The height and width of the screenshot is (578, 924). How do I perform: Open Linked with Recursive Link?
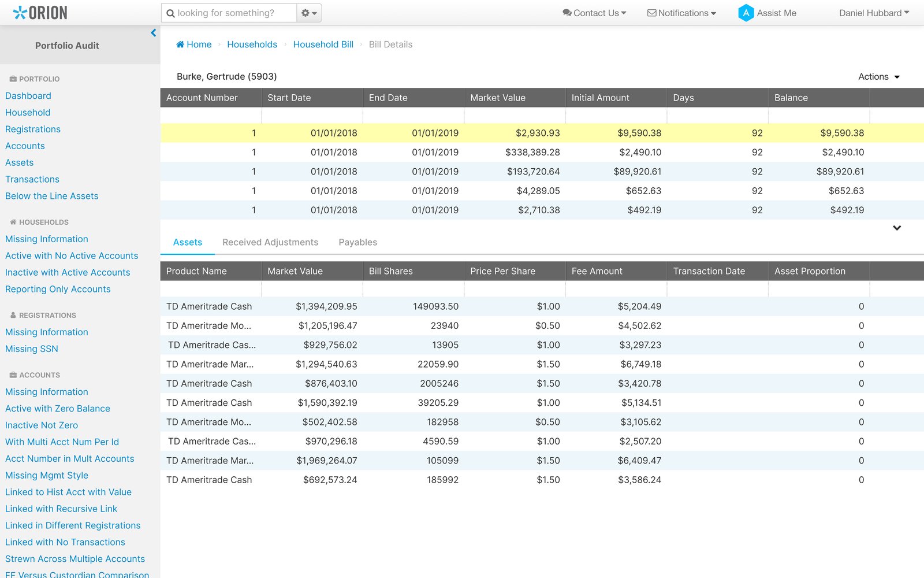61,509
